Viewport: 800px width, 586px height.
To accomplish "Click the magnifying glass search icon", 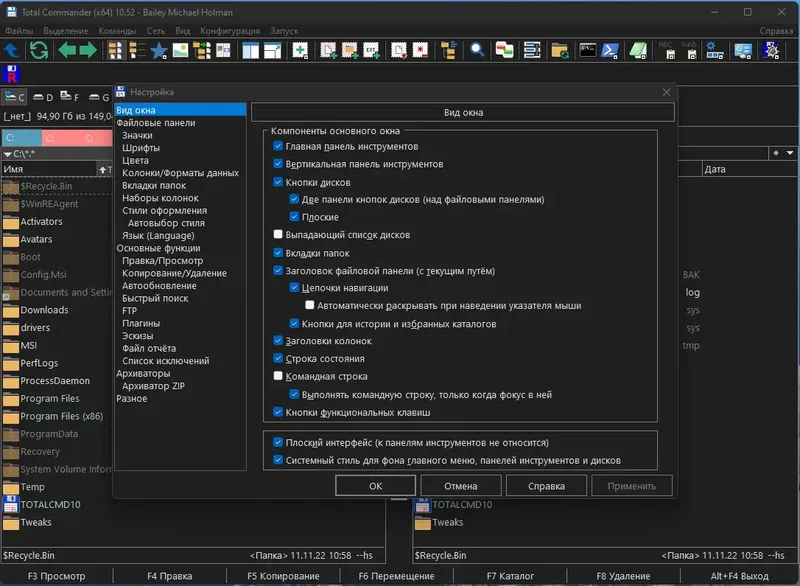I will [478, 50].
